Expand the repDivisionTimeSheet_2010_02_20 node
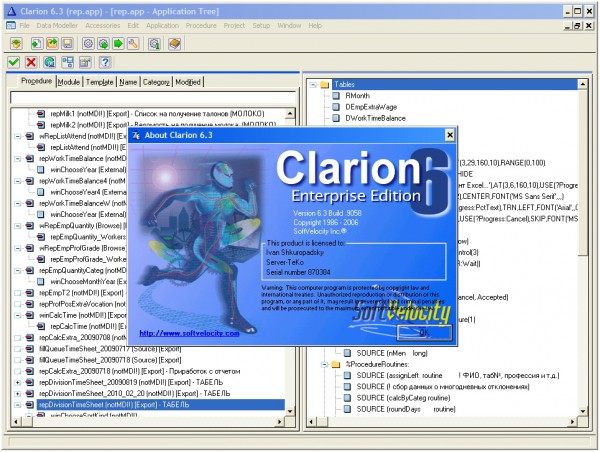 (18, 393)
